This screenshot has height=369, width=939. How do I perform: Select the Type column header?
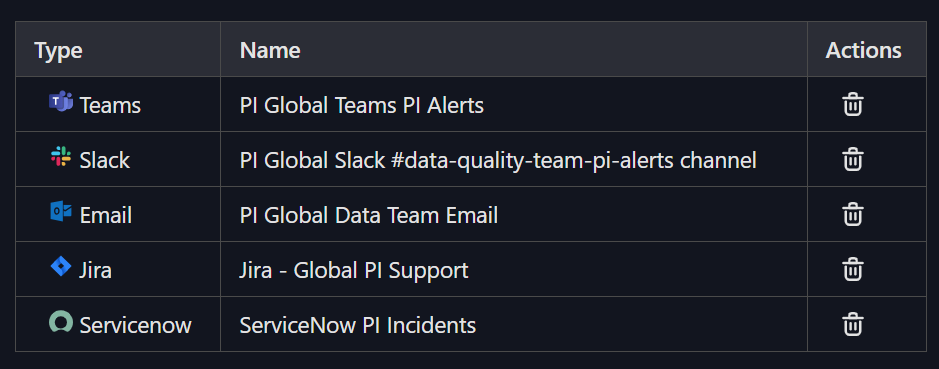tap(58, 50)
